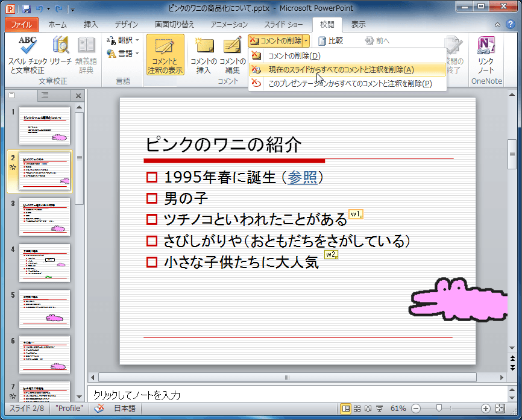Click the Delete Comment split button
The height and width of the screenshot is (420, 522).
point(275,41)
